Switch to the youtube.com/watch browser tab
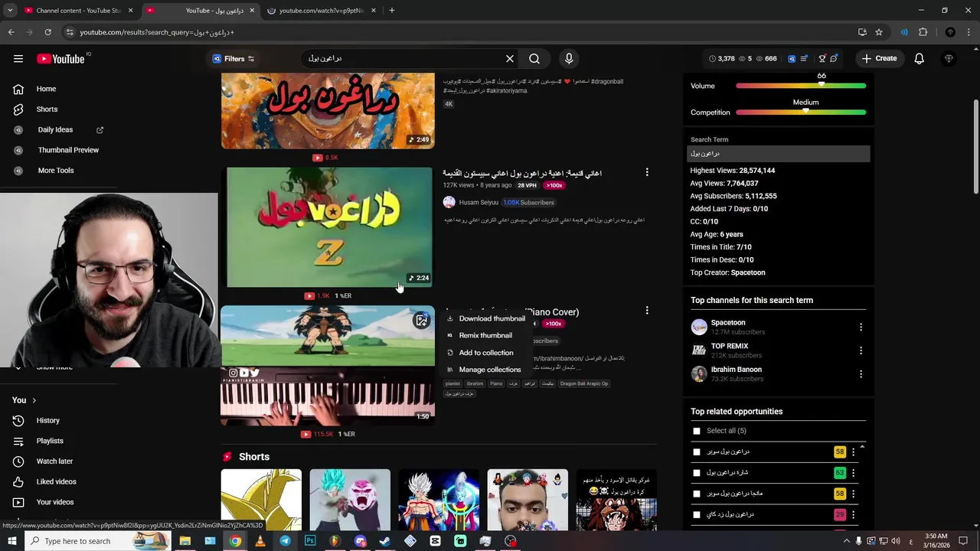The width and height of the screenshot is (980, 551). pos(322,11)
